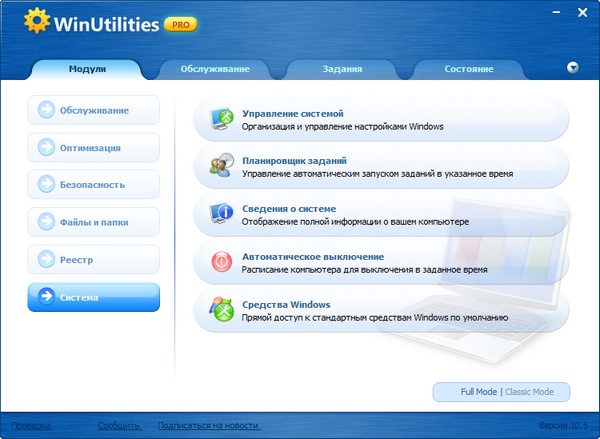600x439 pixels.
Task: Go to the Состояние tab
Action: tap(468, 69)
